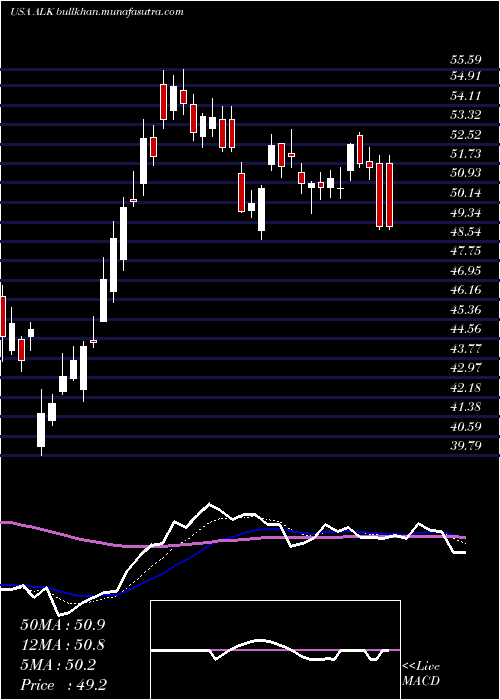The width and height of the screenshot is (500, 700).
Task: Click the 49.34 price axis label
Action: pos(464,212)
